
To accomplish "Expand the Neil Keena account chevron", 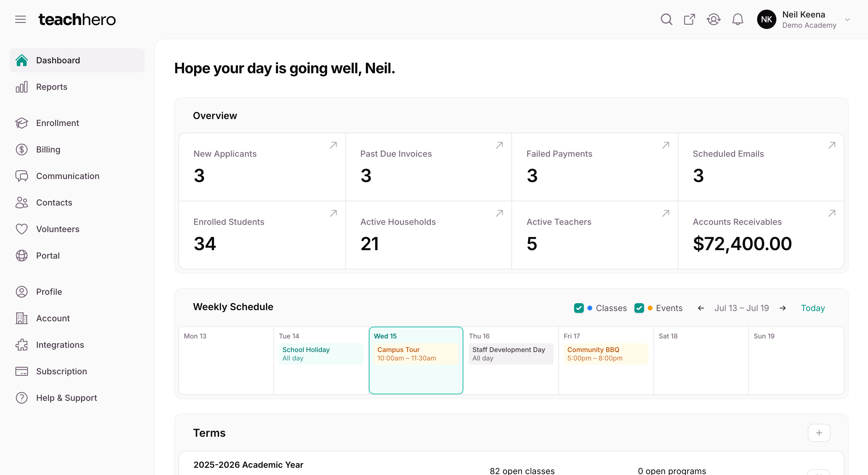I will tap(847, 20).
